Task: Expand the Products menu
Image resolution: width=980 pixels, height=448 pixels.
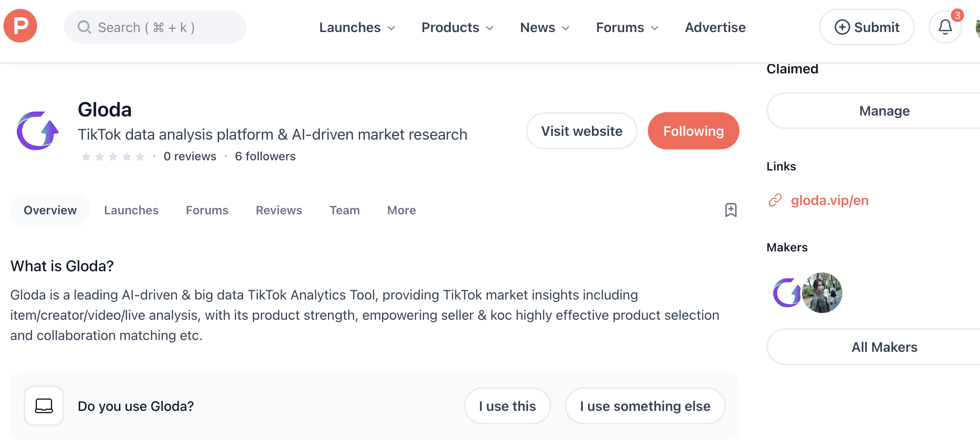Action: [x=458, y=27]
